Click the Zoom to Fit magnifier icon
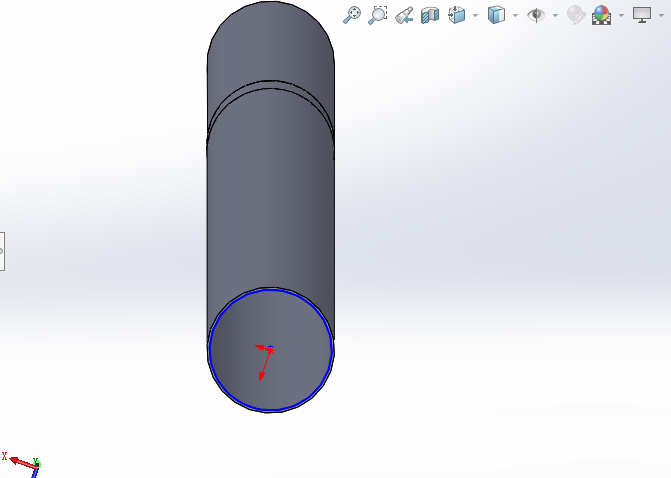671x478 pixels. (x=352, y=15)
